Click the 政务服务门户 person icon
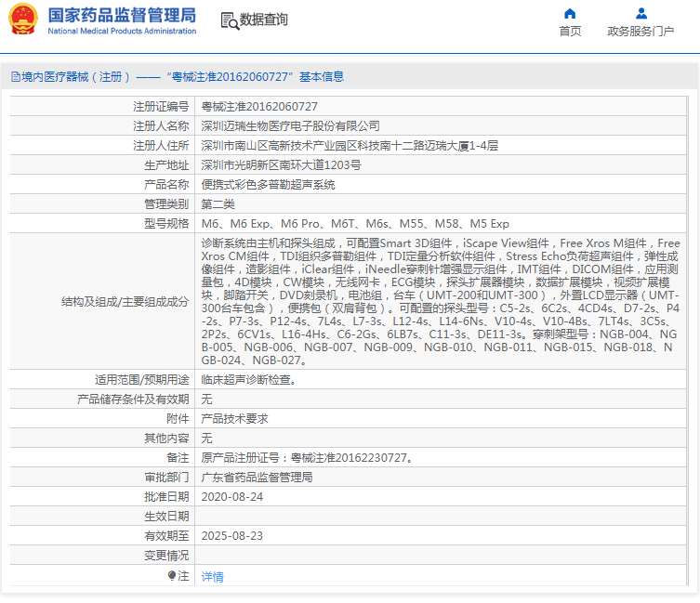The width and height of the screenshot is (700, 603). tap(641, 13)
